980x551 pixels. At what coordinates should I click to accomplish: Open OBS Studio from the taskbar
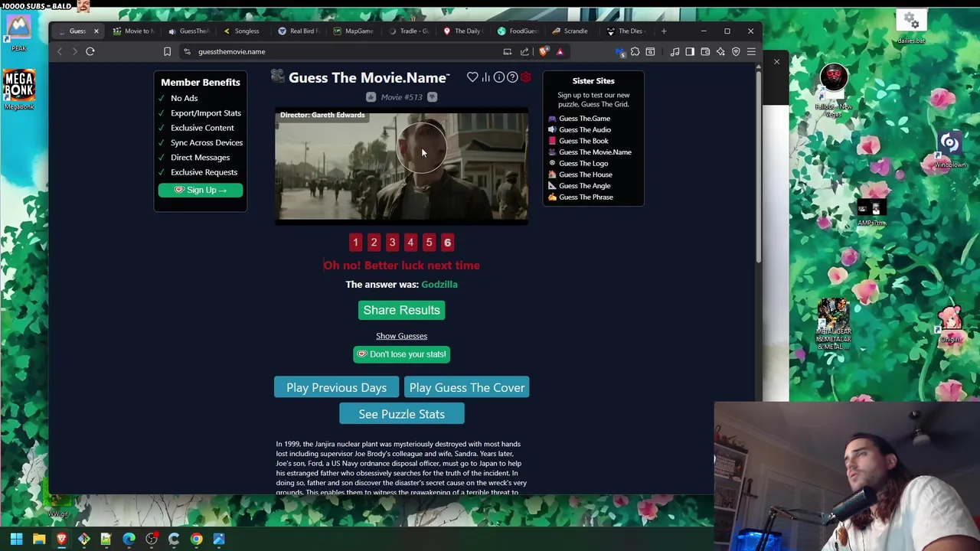point(152,539)
